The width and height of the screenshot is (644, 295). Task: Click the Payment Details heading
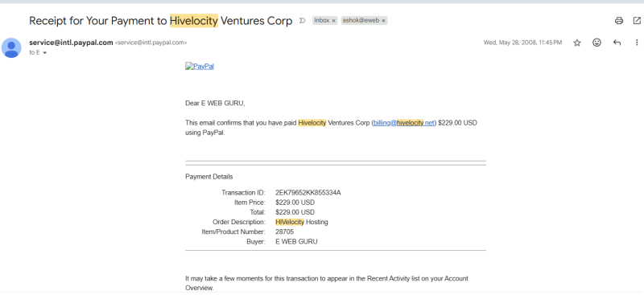209,177
